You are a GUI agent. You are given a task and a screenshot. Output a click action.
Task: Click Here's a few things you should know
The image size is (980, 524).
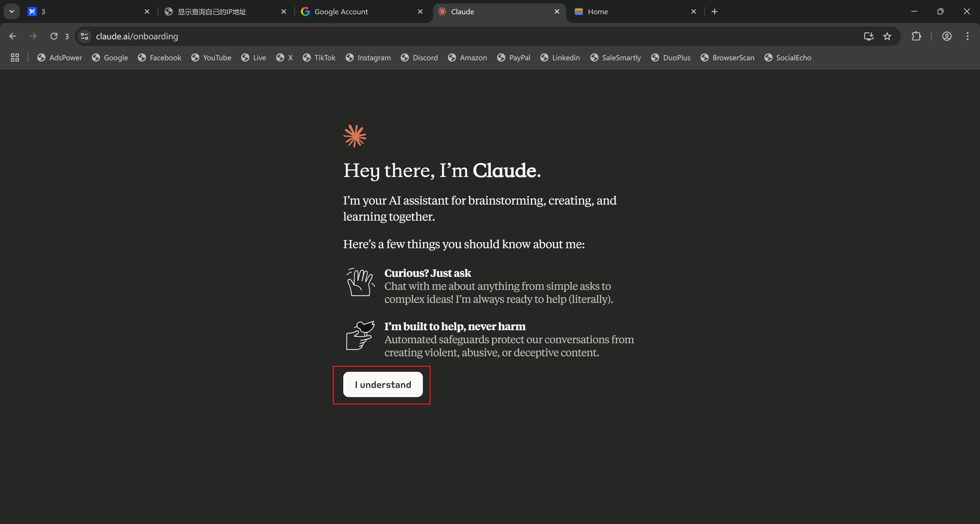pos(464,244)
